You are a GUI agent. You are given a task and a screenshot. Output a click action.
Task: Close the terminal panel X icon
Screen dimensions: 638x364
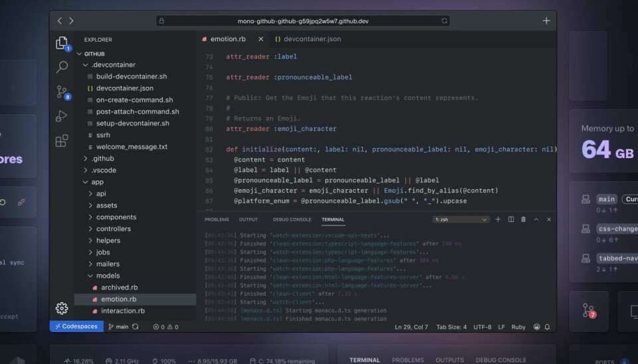click(549, 219)
